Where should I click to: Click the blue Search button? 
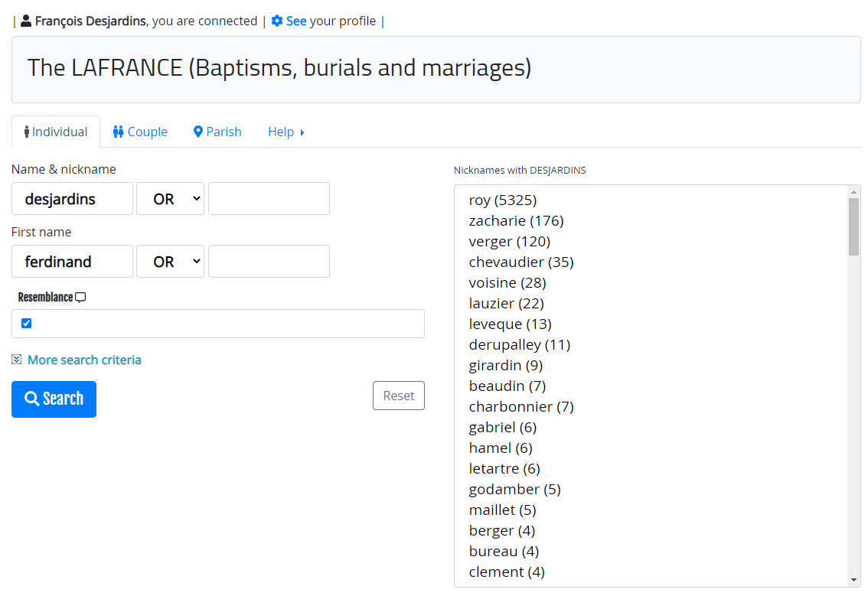[x=54, y=399]
